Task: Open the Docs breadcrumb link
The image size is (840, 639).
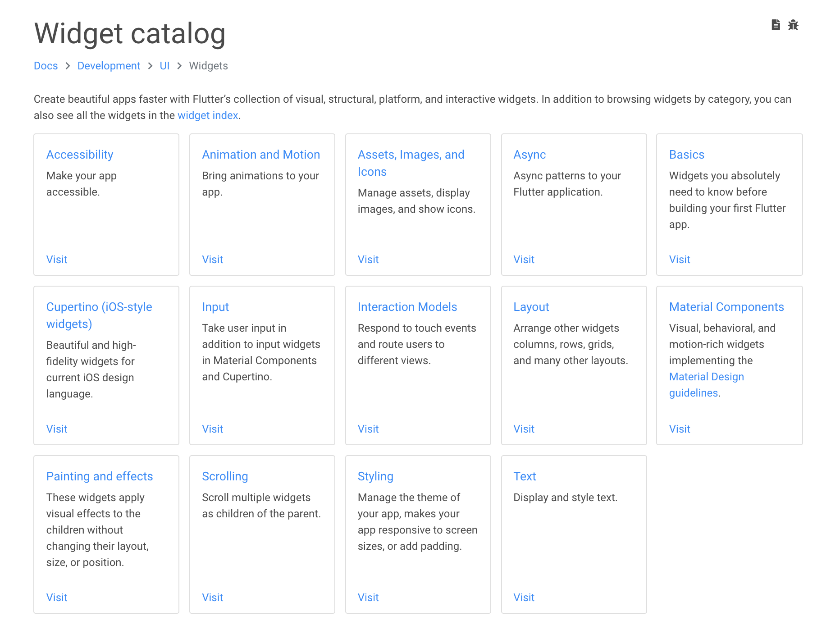Action: coord(46,66)
